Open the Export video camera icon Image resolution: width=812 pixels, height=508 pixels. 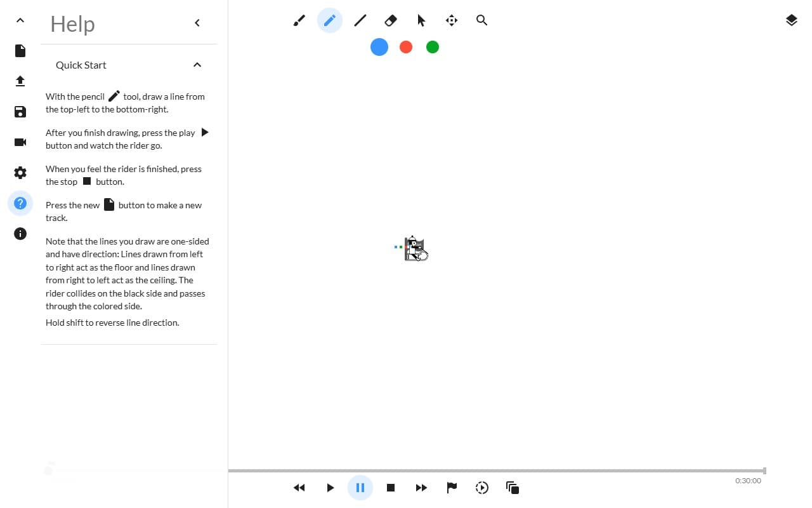coord(20,142)
